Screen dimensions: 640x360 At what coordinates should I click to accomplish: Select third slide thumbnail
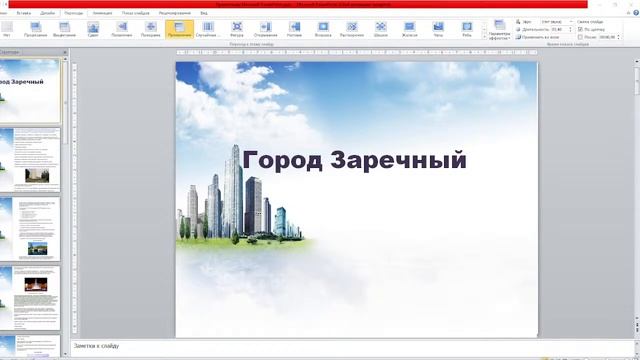tap(29, 229)
